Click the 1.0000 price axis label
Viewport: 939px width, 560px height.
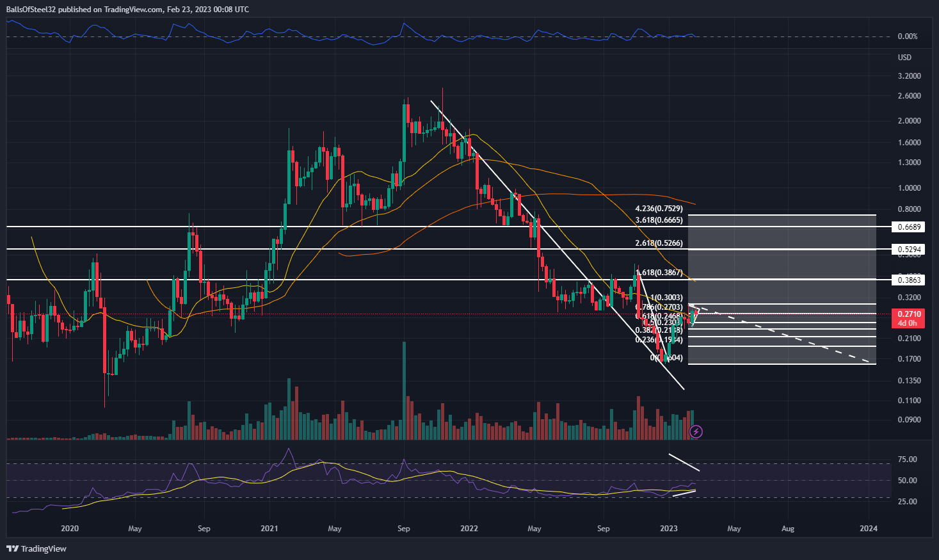coord(910,188)
